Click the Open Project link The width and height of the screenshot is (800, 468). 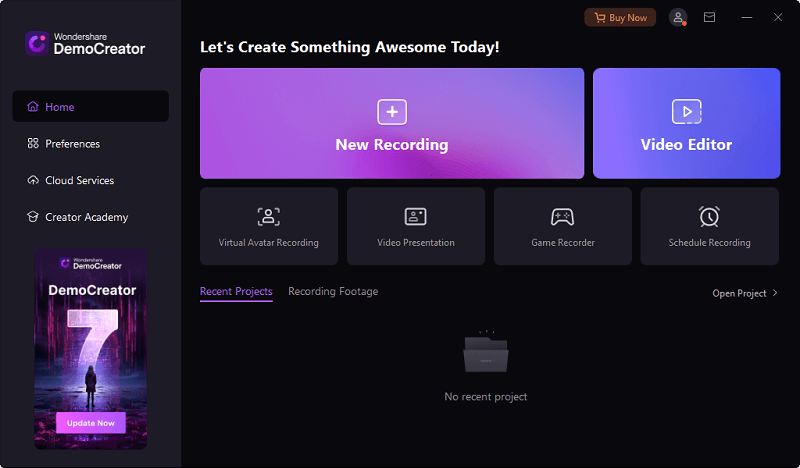(x=739, y=293)
